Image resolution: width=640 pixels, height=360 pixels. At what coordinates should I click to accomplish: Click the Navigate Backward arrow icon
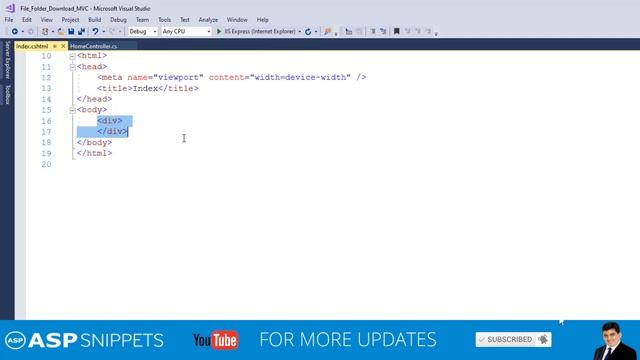coord(15,31)
